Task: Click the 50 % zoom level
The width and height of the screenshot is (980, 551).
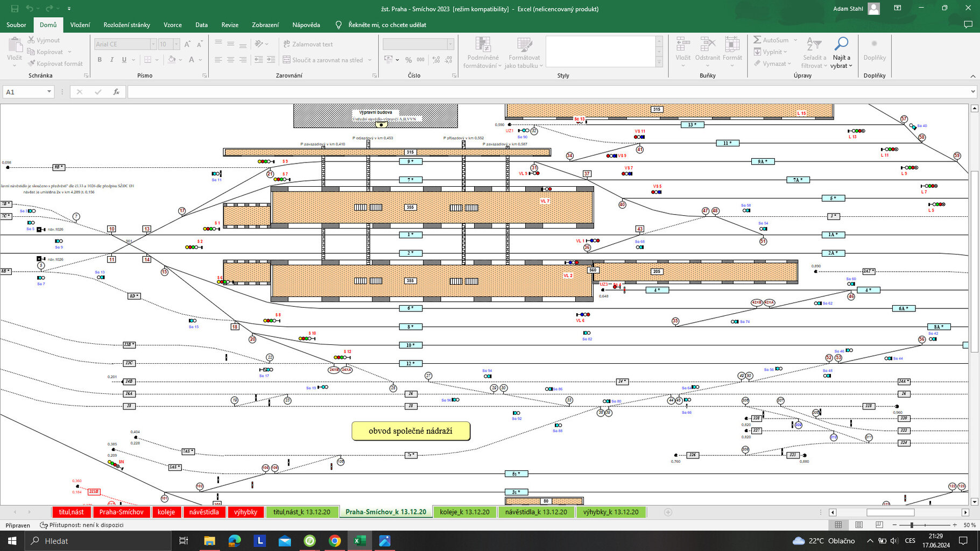Action: tap(969, 525)
